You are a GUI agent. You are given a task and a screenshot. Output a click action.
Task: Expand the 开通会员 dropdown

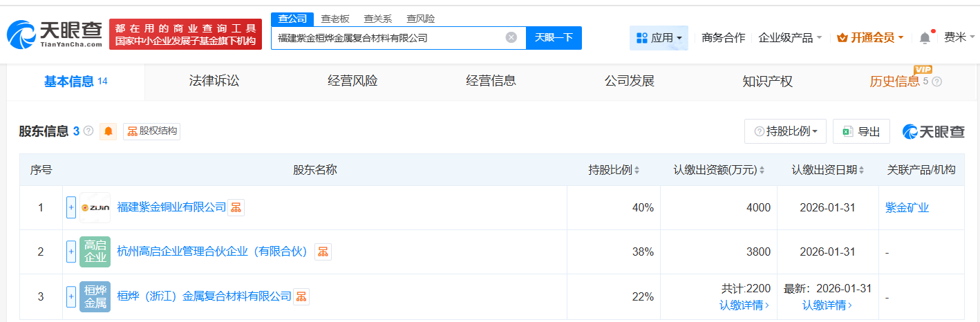(x=870, y=38)
